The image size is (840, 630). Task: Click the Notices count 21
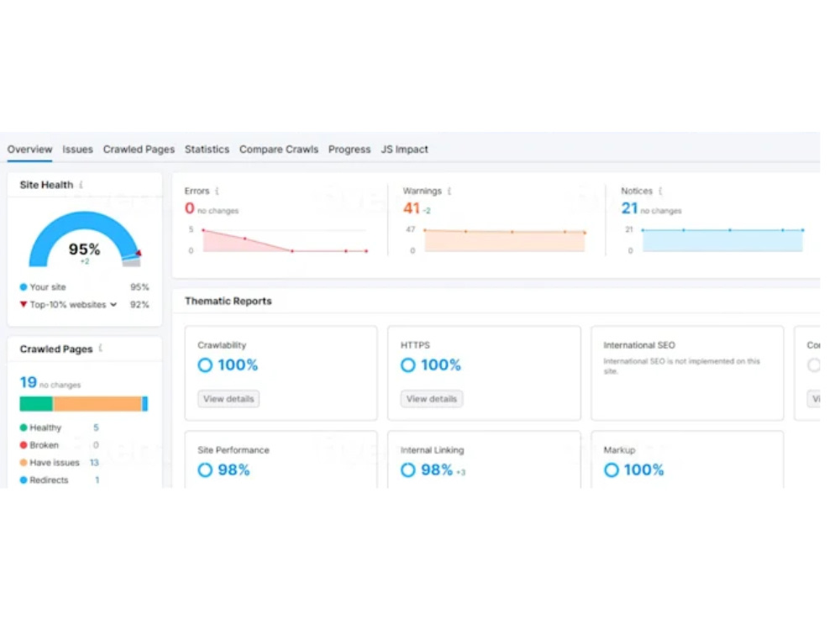(629, 208)
